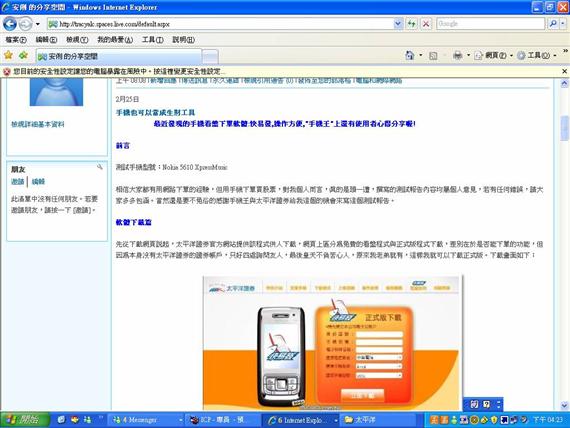
Task: Open the search provider dropdown arrow
Action: (563, 24)
